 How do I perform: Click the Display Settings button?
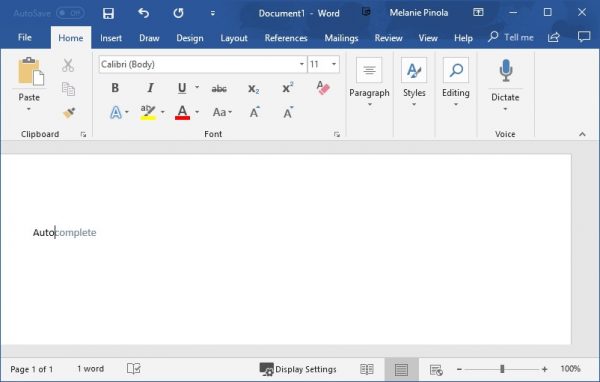(298, 369)
